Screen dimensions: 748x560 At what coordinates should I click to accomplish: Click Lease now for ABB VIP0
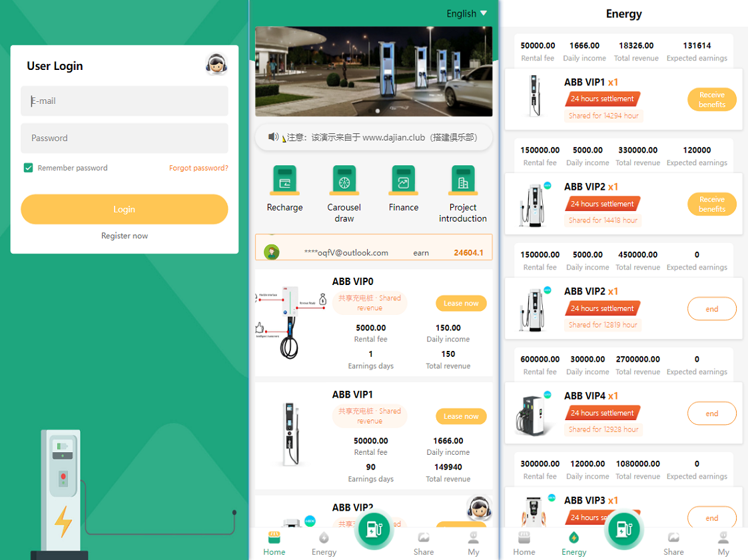click(x=461, y=304)
